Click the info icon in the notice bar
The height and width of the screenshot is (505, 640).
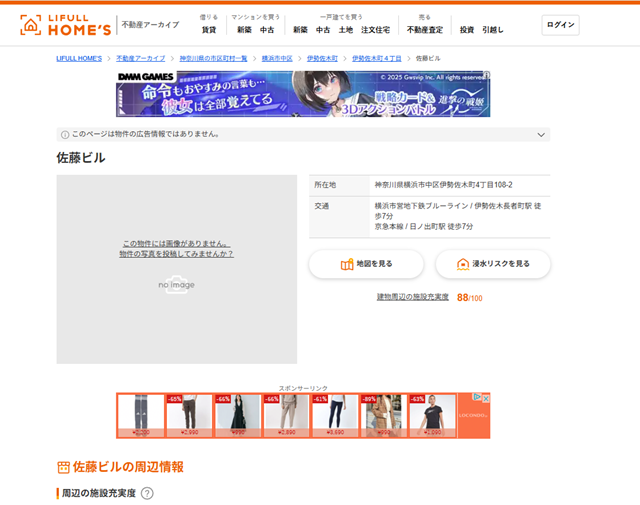click(65, 134)
